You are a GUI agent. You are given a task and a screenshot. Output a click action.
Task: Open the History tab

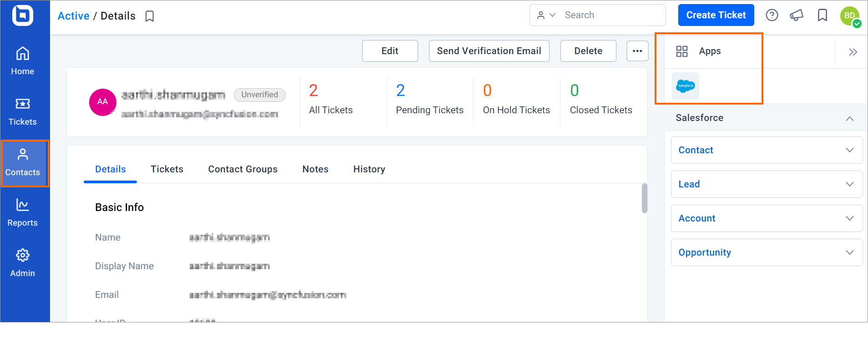click(369, 169)
